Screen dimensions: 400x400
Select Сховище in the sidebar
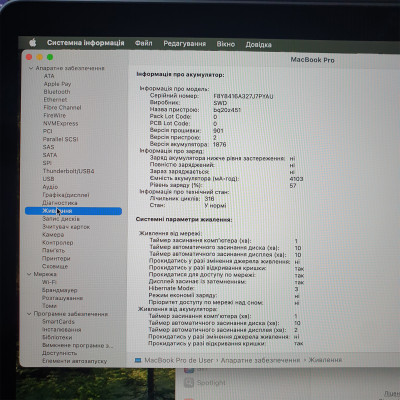55,266
